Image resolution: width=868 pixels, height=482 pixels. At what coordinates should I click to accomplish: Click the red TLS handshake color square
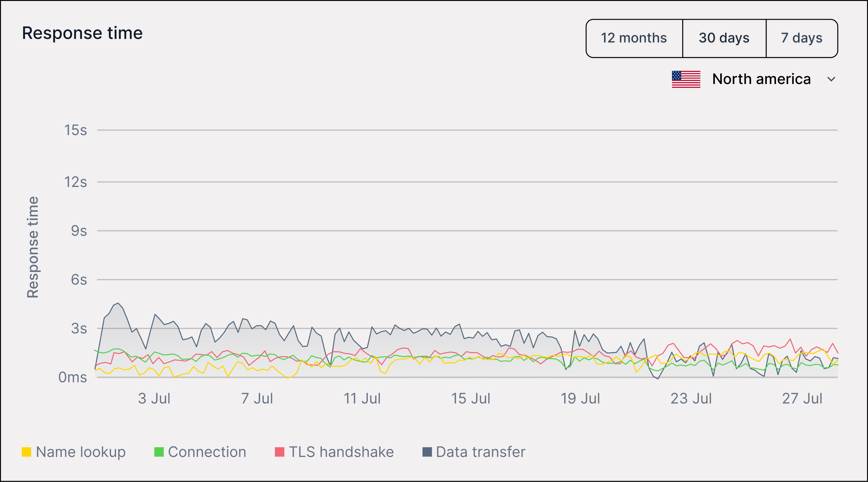point(280,452)
